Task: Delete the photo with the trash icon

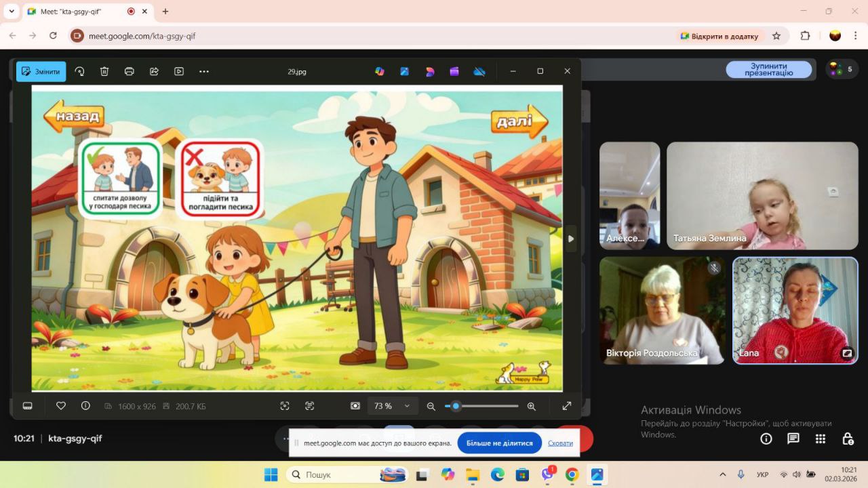Action: [x=104, y=71]
